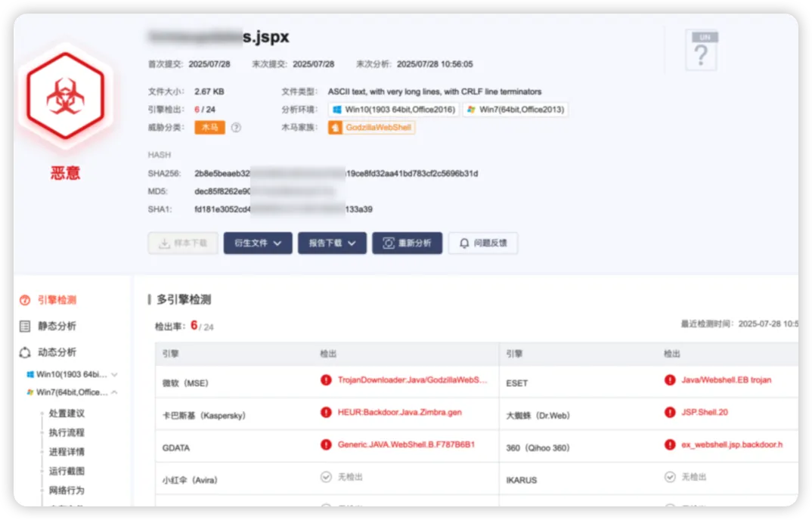Click the HEUR:Backdoor.Java.Zimbra.gen detection
Screen dimensions: 812x520
click(399, 412)
